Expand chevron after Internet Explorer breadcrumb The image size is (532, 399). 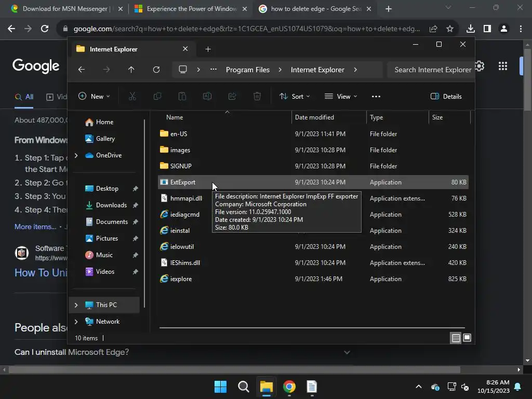click(x=355, y=70)
